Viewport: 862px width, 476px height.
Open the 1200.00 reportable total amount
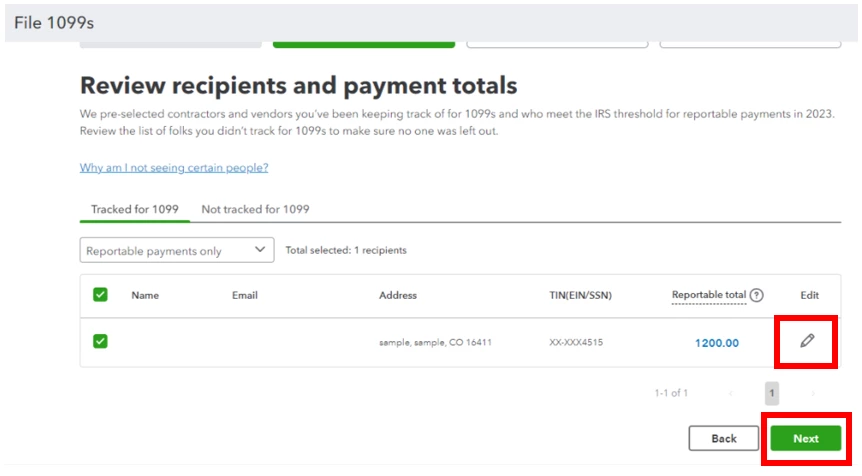[717, 343]
